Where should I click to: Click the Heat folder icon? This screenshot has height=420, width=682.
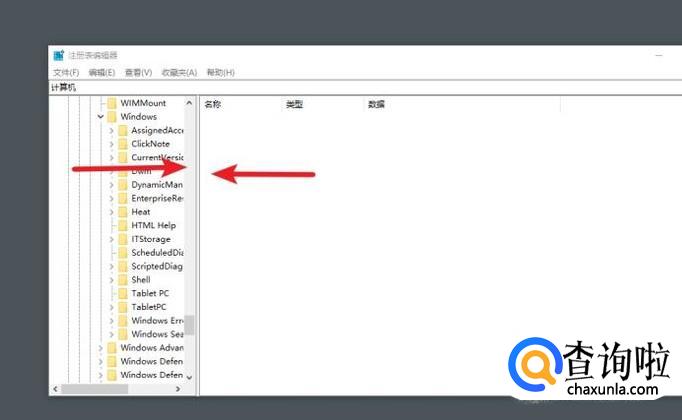click(x=123, y=212)
